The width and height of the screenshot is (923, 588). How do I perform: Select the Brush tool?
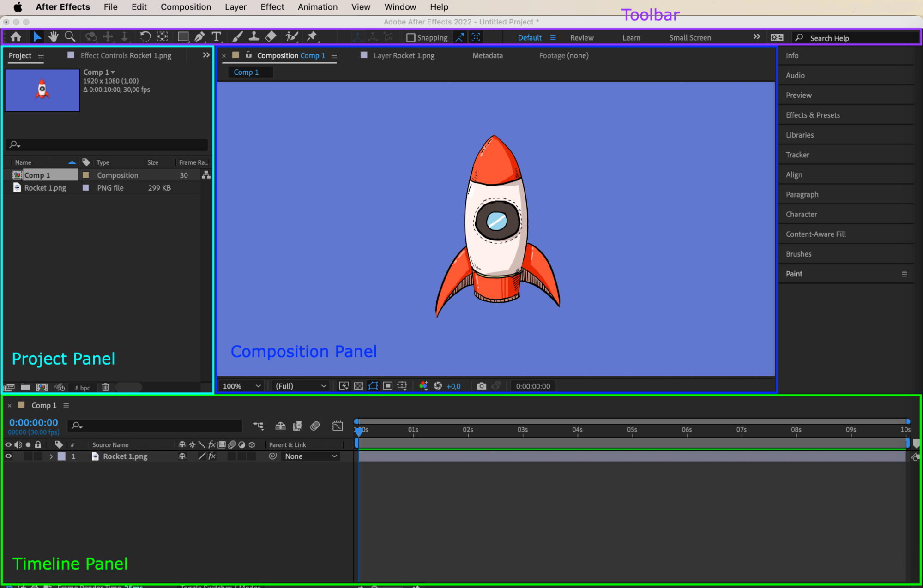[x=237, y=37]
